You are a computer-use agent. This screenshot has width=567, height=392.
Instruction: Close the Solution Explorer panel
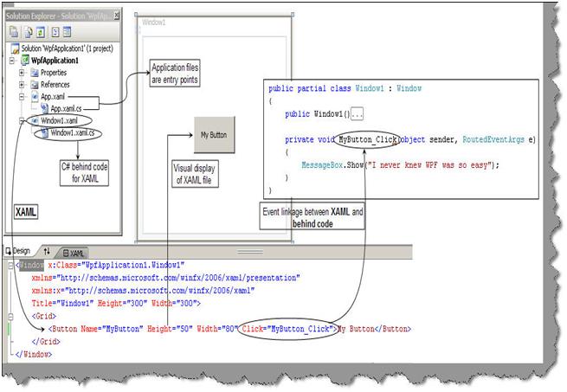117,16
